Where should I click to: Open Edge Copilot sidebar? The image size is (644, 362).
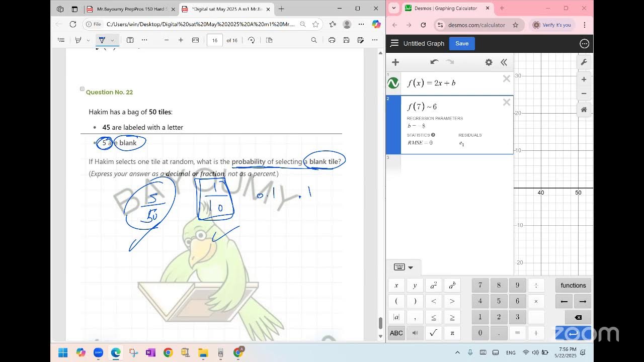coord(376,24)
